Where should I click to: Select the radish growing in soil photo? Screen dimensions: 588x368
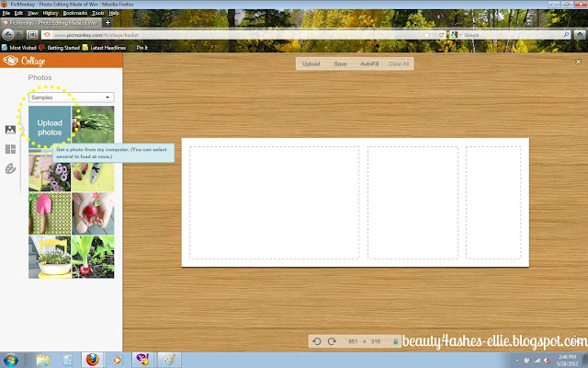click(x=93, y=258)
